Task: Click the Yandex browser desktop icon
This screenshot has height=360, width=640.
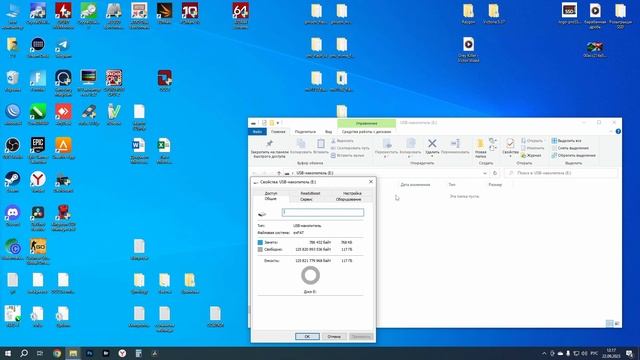Action: click(38, 182)
